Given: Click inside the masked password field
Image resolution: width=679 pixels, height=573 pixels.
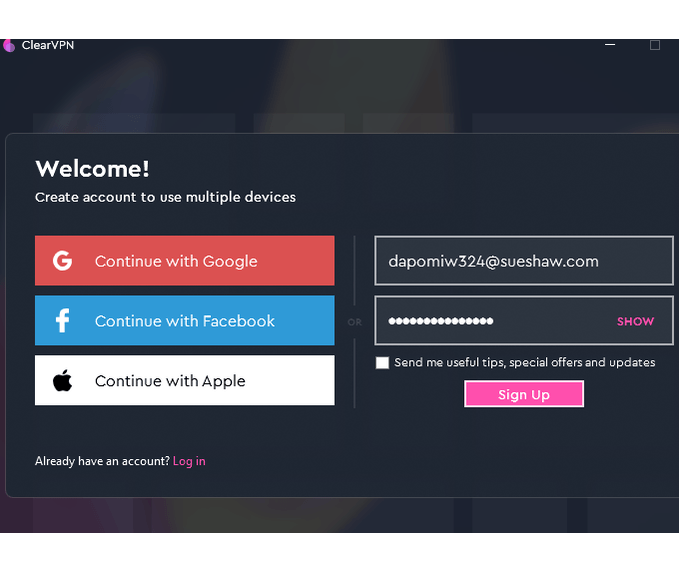Looking at the screenshot, I should [x=490, y=321].
